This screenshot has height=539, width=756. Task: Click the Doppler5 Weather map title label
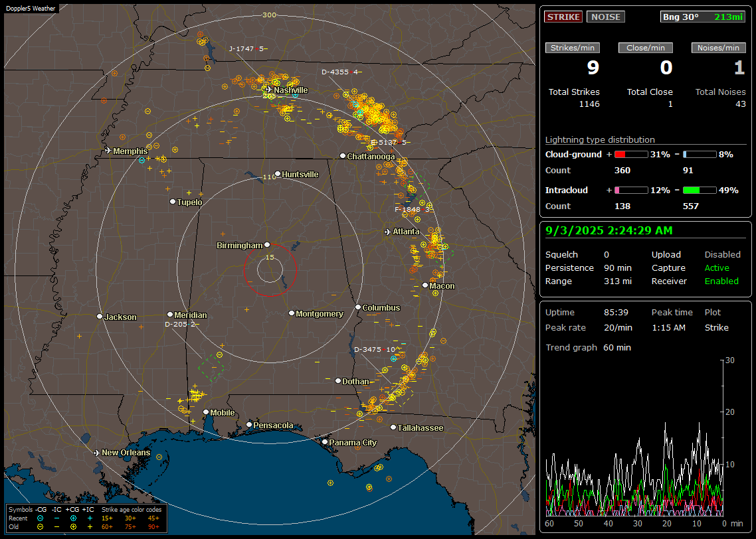point(31,9)
